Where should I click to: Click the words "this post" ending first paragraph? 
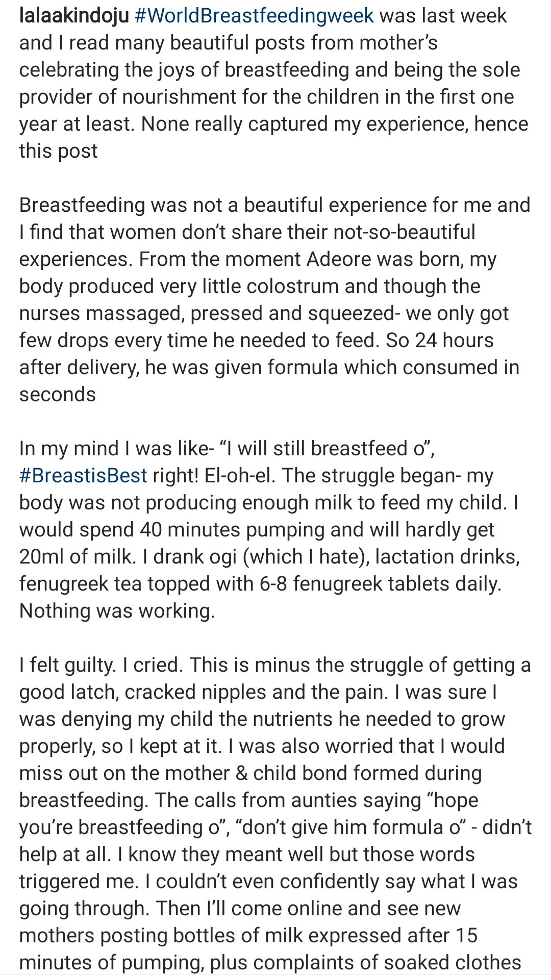58,151
